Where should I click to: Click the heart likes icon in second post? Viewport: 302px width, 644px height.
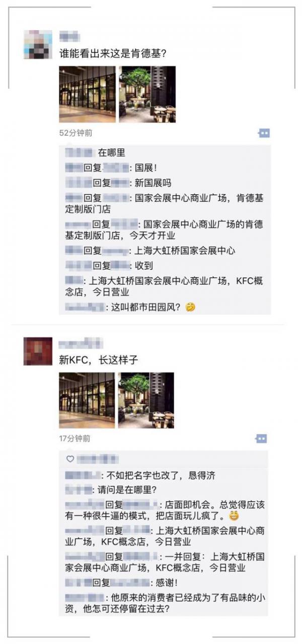tap(70, 458)
